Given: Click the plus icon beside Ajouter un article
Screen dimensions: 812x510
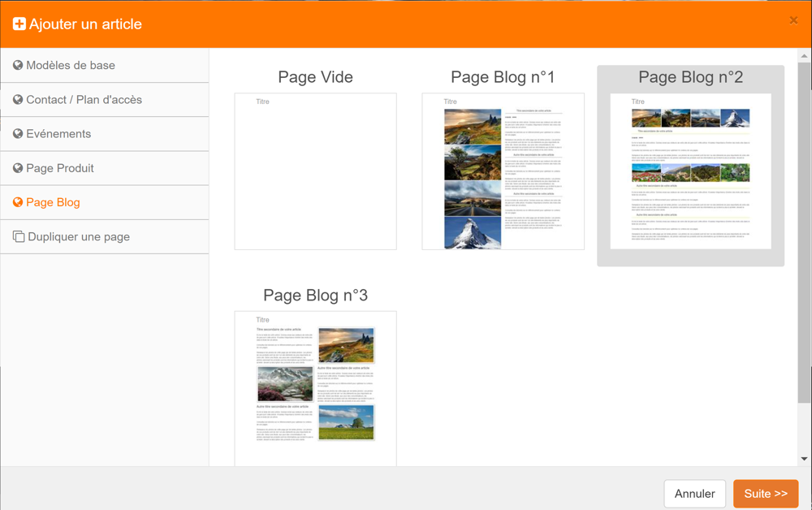Looking at the screenshot, I should pyautogui.click(x=19, y=24).
